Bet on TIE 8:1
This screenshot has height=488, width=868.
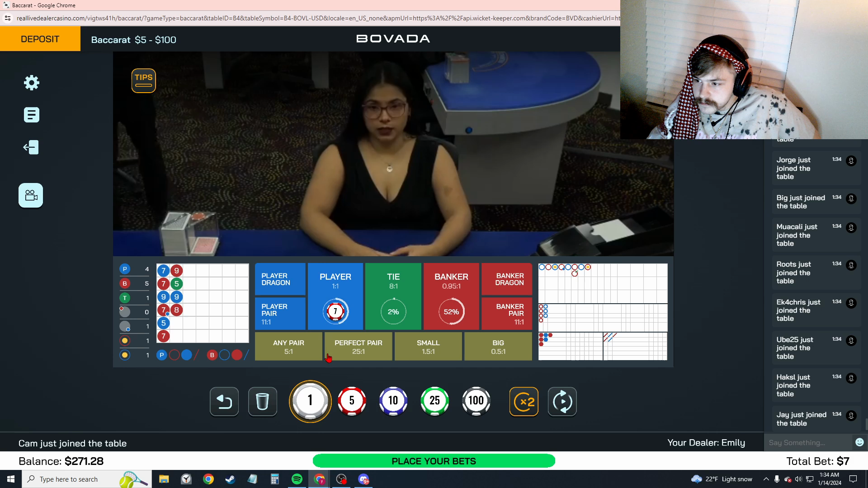393,296
